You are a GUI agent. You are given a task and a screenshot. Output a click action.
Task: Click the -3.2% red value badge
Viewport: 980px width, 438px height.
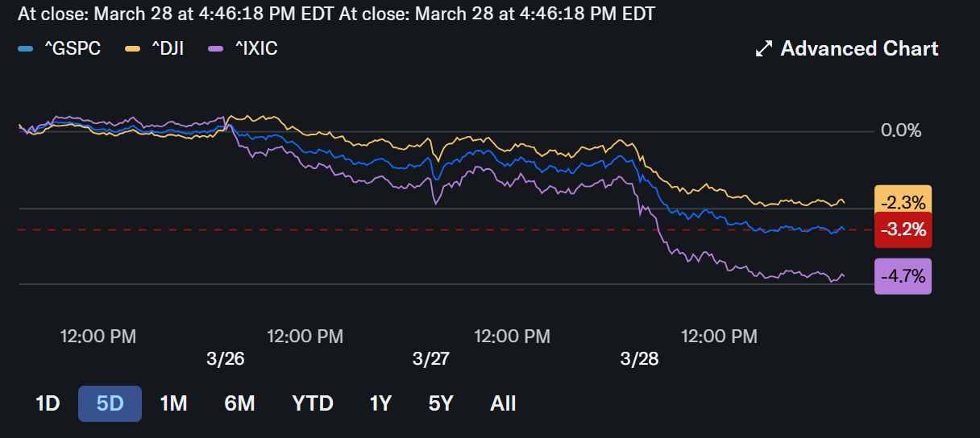[903, 230]
